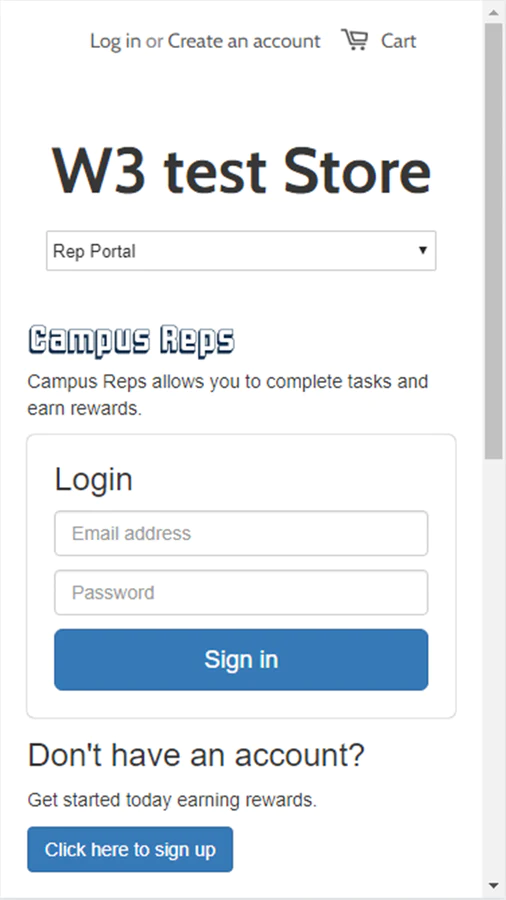The height and width of the screenshot is (900, 506).
Task: Submit with the Sign in button
Action: pos(241,660)
